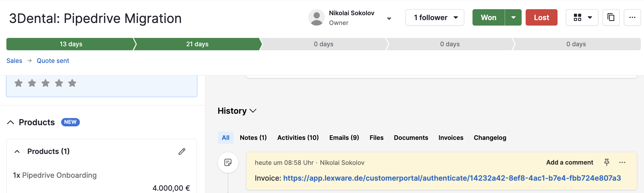Open the note's more options menu

pyautogui.click(x=622, y=162)
